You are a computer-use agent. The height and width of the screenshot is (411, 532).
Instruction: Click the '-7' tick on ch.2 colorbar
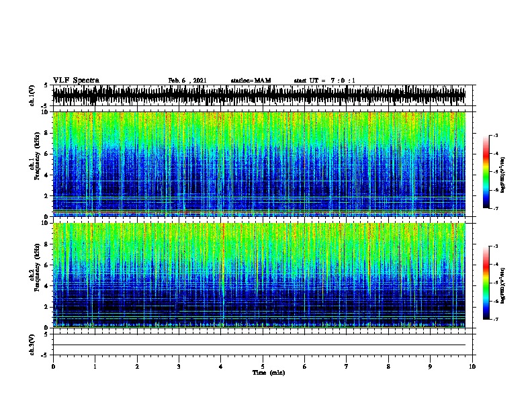click(496, 319)
